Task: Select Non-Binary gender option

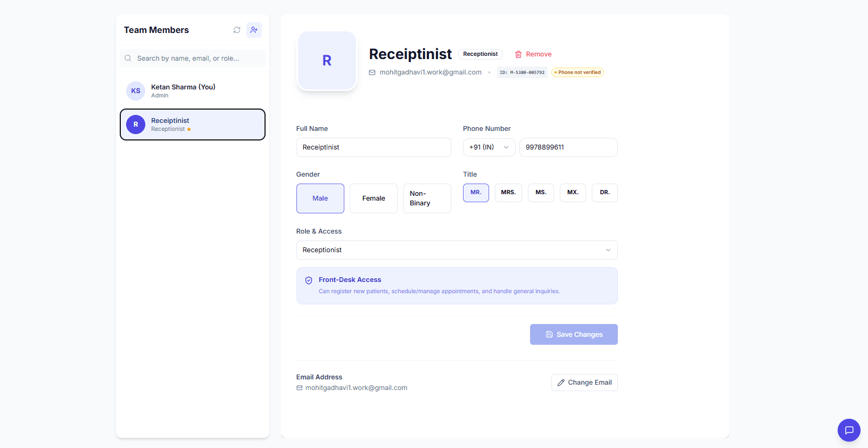Action: [x=427, y=198]
